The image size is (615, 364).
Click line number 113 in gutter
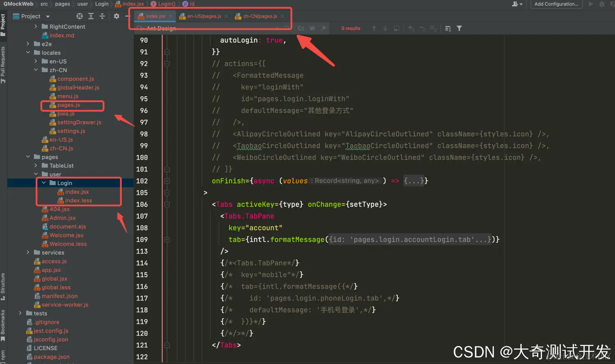tap(142, 251)
